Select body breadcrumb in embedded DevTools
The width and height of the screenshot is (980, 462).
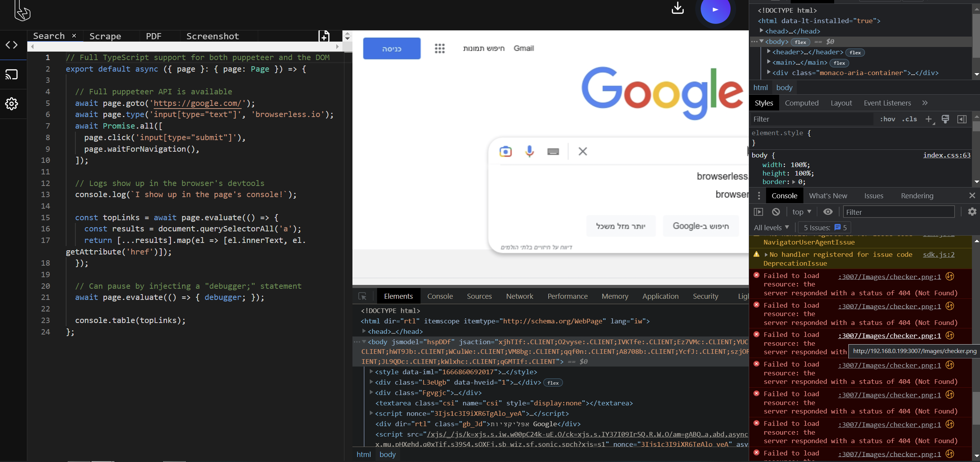(387, 454)
